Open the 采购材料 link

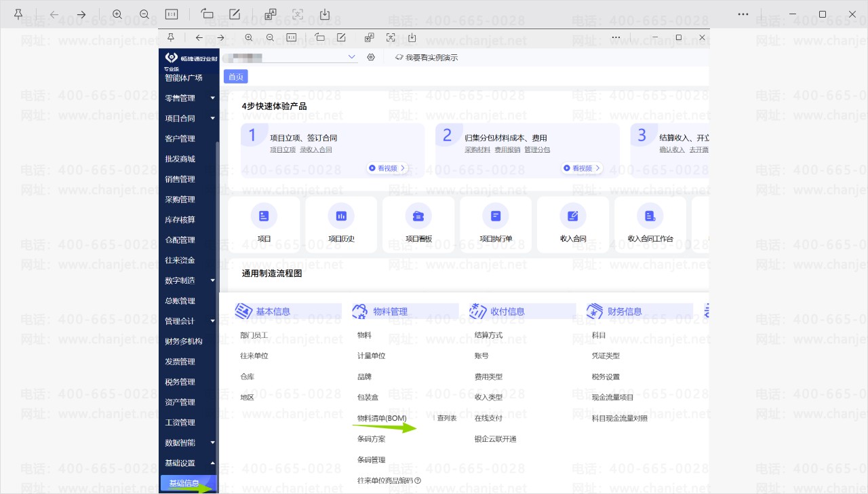pyautogui.click(x=477, y=149)
